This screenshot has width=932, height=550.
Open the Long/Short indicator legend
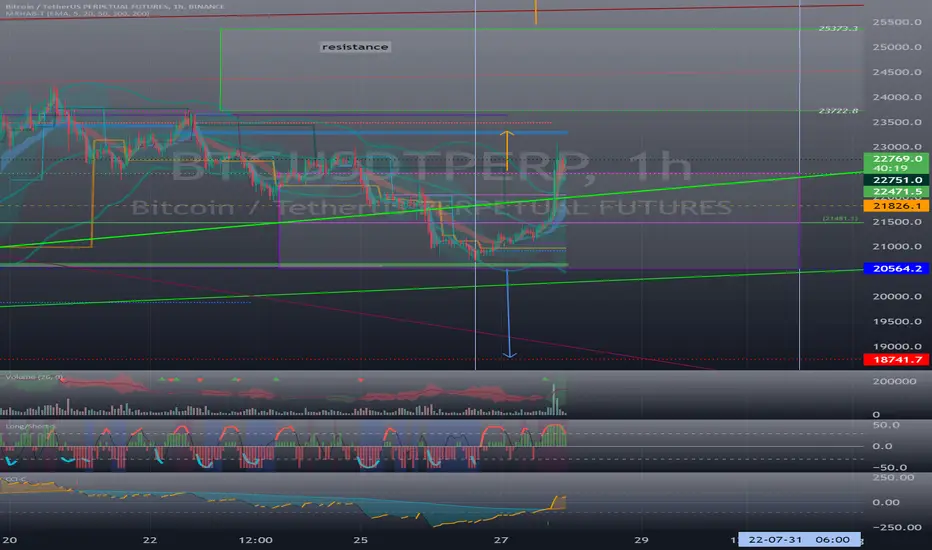pyautogui.click(x=30, y=426)
